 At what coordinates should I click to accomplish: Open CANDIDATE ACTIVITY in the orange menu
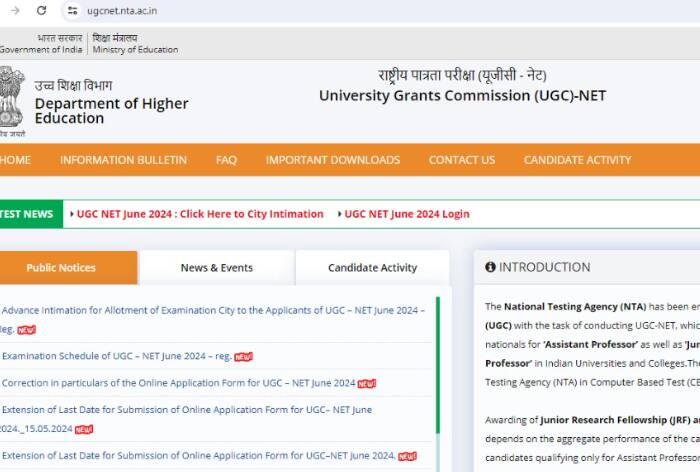coord(577,160)
